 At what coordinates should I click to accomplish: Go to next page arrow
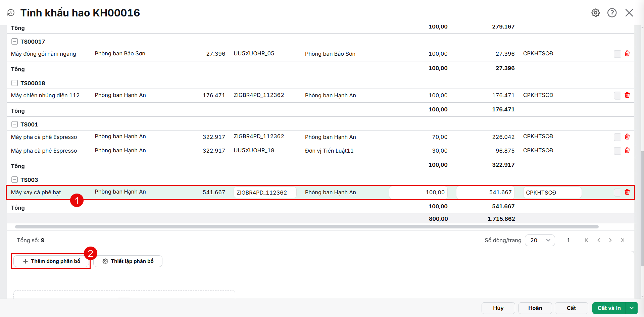(610, 240)
